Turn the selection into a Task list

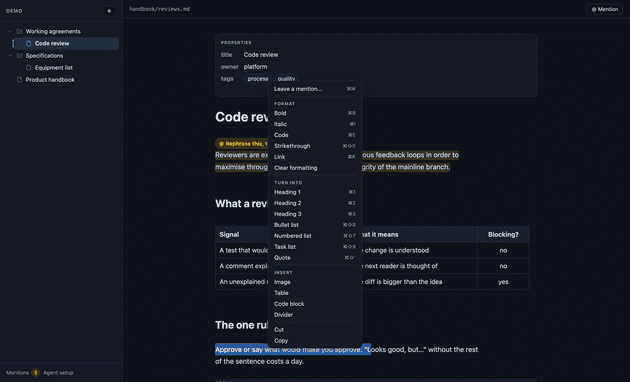[x=315, y=247]
